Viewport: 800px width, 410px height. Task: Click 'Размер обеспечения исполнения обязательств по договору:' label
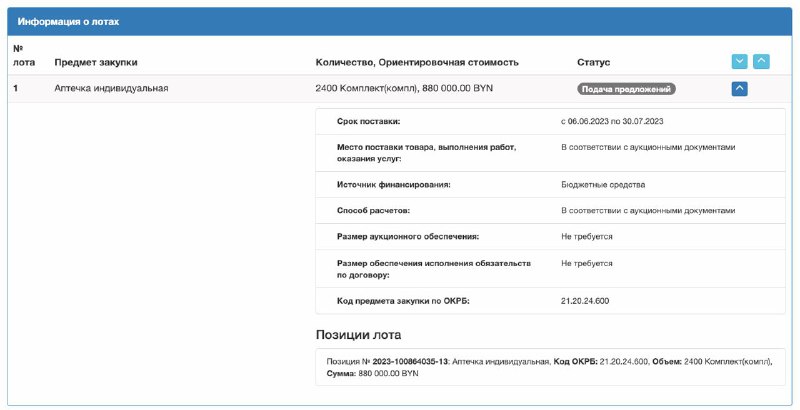pyautogui.click(x=434, y=269)
